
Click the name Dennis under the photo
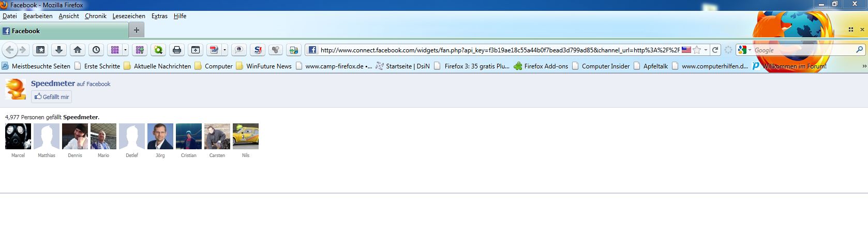[75, 156]
